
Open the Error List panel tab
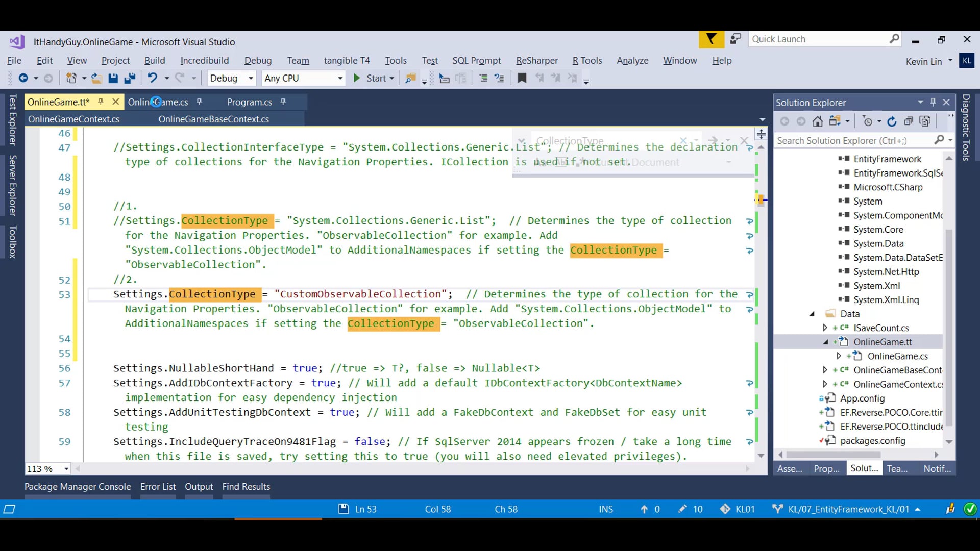click(158, 487)
